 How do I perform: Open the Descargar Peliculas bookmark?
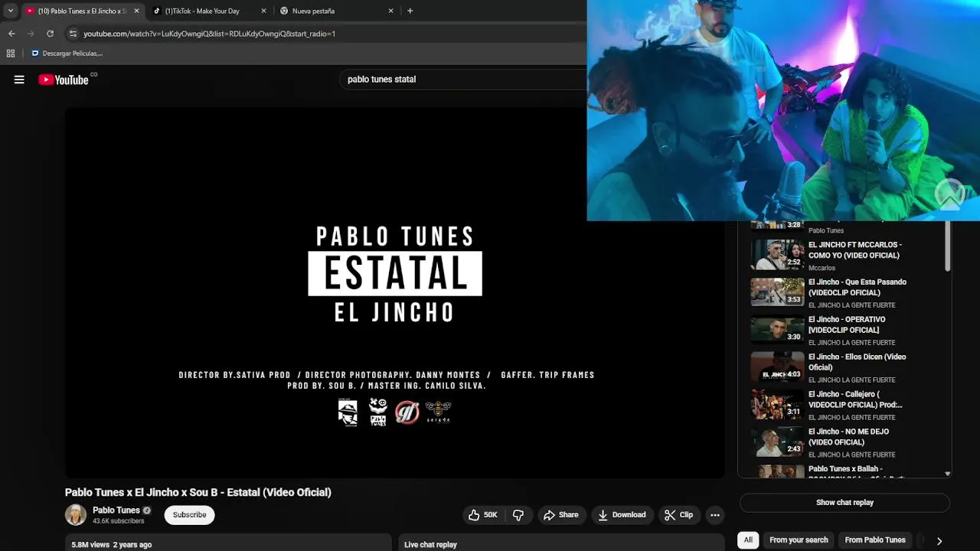click(x=67, y=54)
